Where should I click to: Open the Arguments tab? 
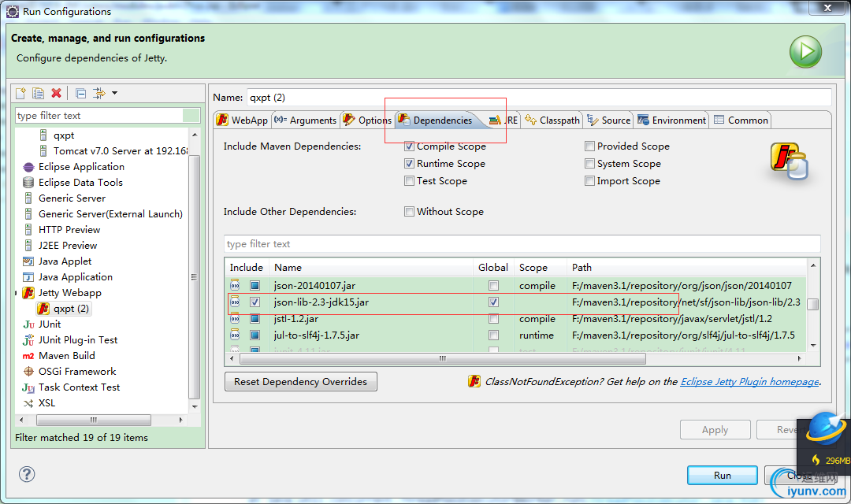(305, 120)
